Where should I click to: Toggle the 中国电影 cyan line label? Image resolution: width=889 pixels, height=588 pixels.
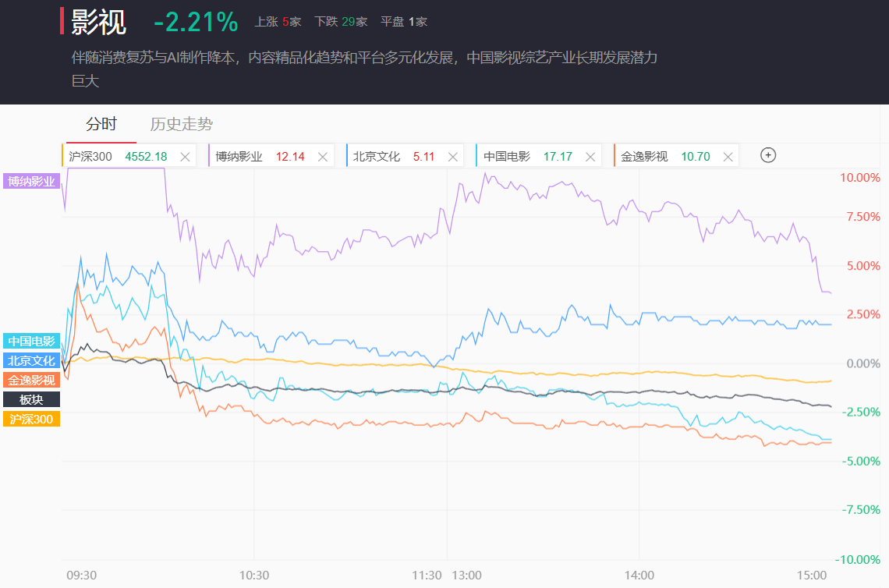click(31, 342)
